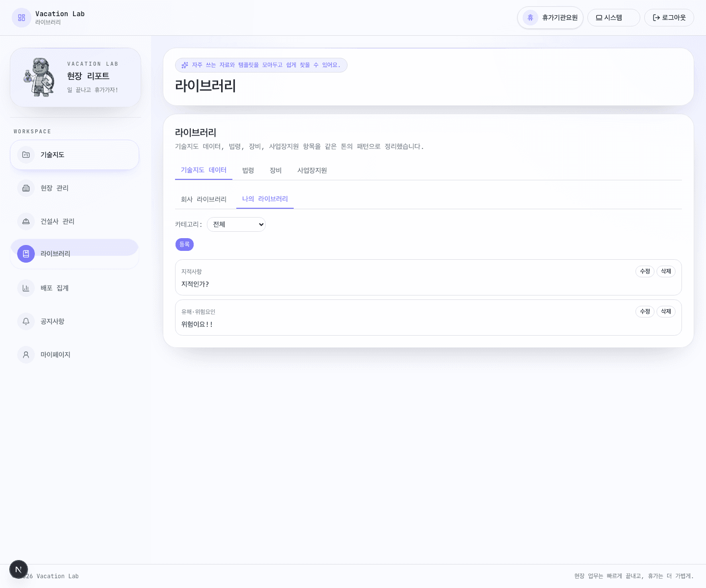The width and height of the screenshot is (706, 588).
Task: Click the 공지사항 bell icon
Action: (26, 321)
